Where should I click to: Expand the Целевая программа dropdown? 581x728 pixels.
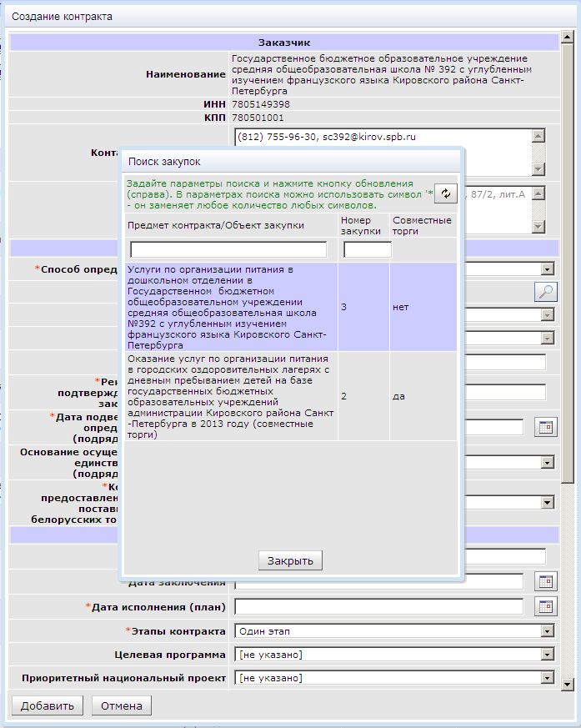(x=548, y=654)
